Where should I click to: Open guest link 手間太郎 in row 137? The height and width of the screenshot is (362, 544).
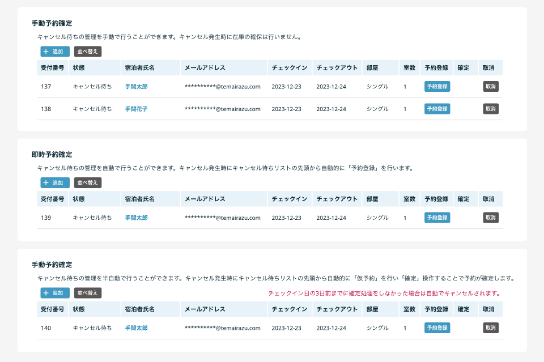pos(136,86)
